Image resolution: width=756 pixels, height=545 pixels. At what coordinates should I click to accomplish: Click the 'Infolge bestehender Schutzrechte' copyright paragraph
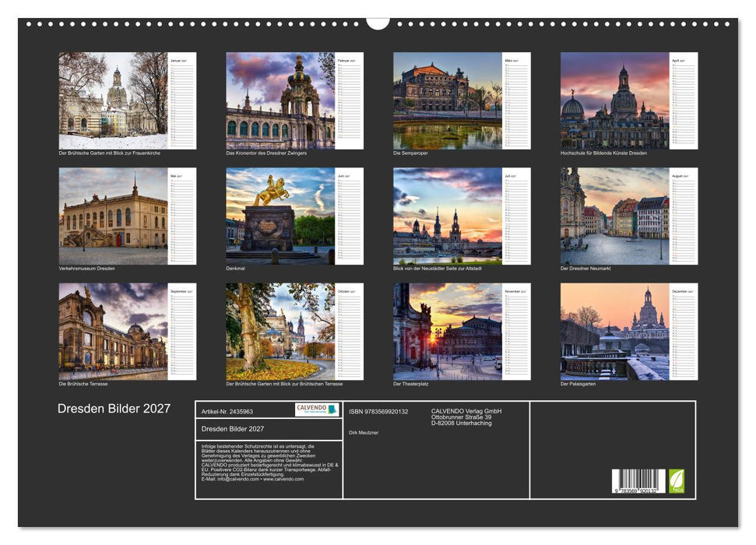269,462
